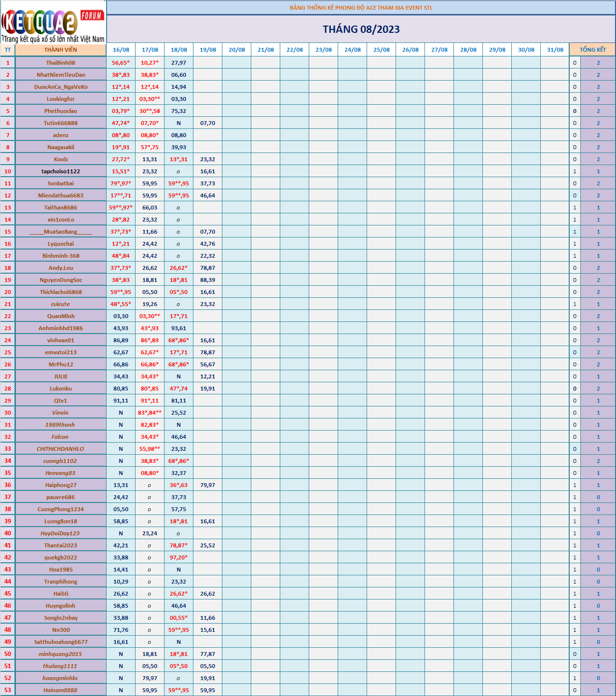The width and height of the screenshot is (616, 696).
Task: Select the THÀNH VIÊN column header
Action: click(61, 50)
